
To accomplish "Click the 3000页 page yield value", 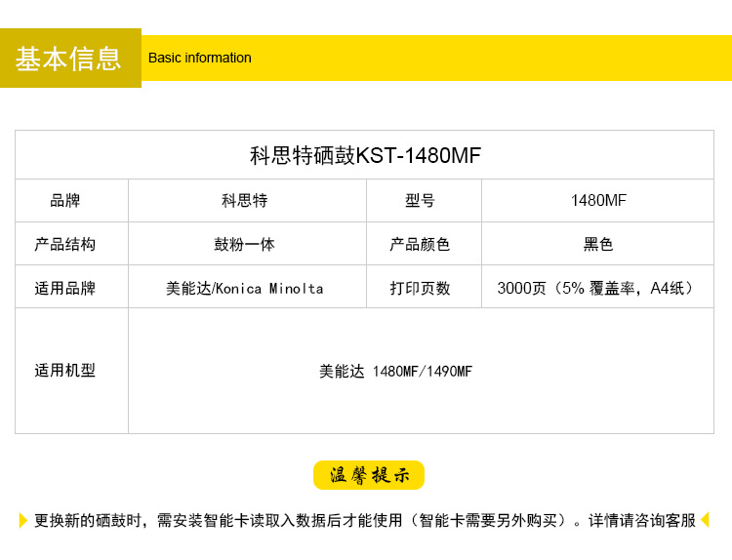I will 596,288.
